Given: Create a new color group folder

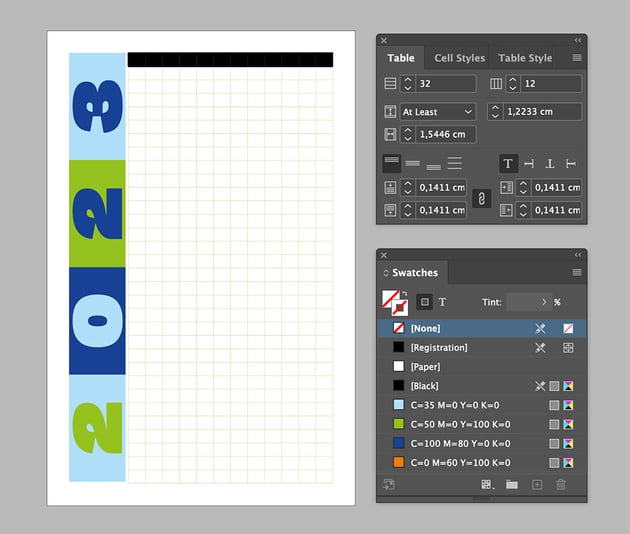Looking at the screenshot, I should pyautogui.click(x=512, y=485).
